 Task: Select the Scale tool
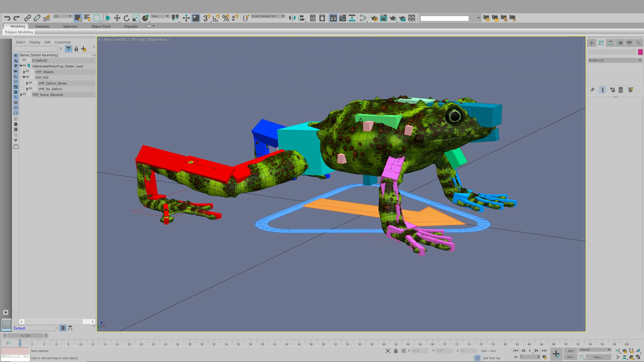point(136,18)
